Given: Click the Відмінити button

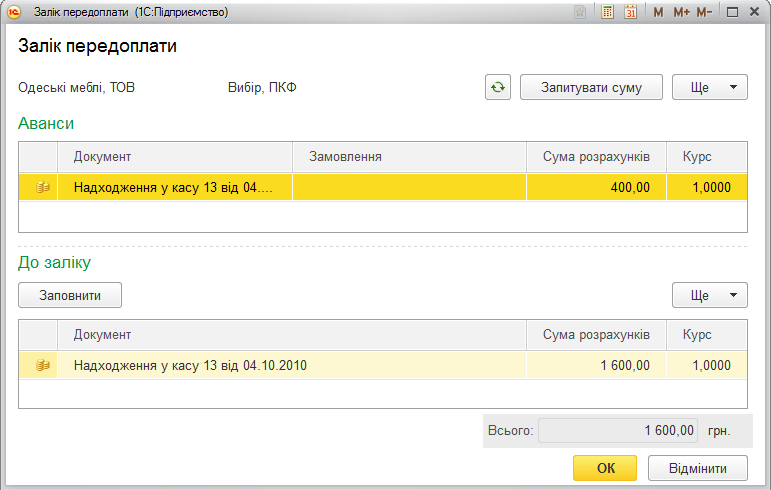Looking at the screenshot, I should pos(698,468).
